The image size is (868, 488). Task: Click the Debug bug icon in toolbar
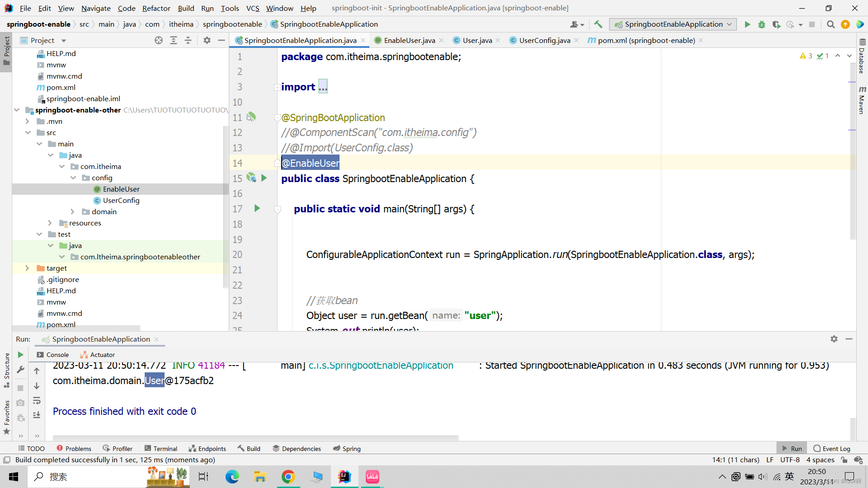(x=762, y=24)
